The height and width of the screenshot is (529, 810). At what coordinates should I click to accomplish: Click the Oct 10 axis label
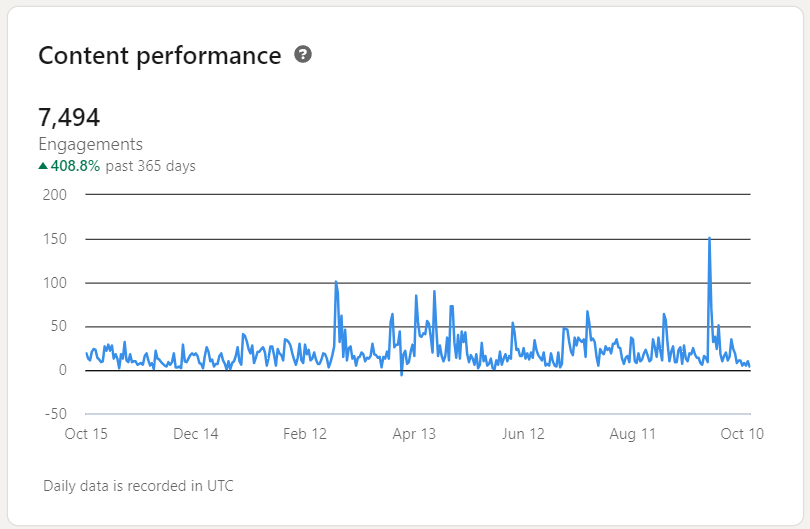[x=742, y=434]
